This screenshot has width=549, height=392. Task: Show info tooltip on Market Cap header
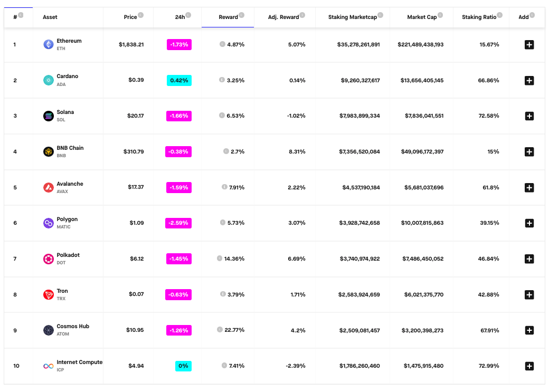pyautogui.click(x=440, y=15)
